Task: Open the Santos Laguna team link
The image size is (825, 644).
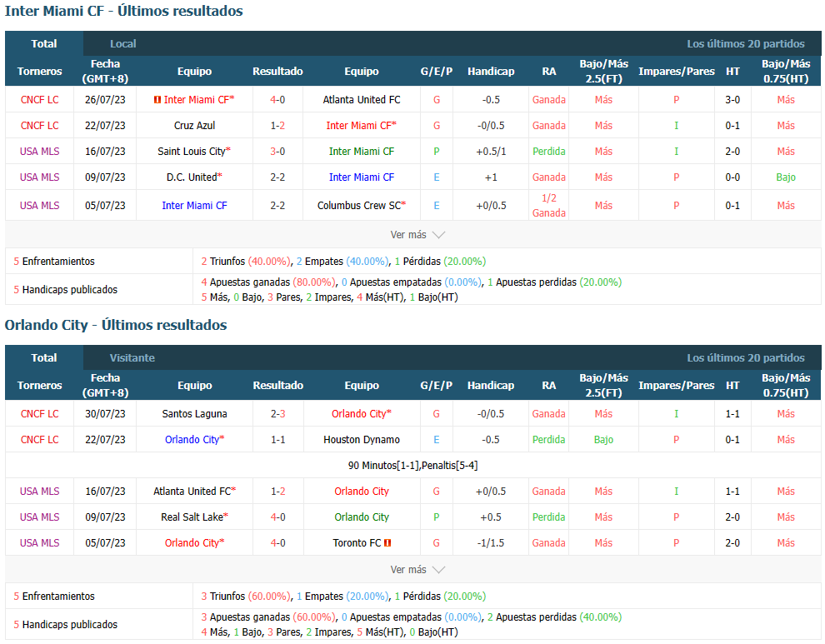Action: [x=195, y=414]
